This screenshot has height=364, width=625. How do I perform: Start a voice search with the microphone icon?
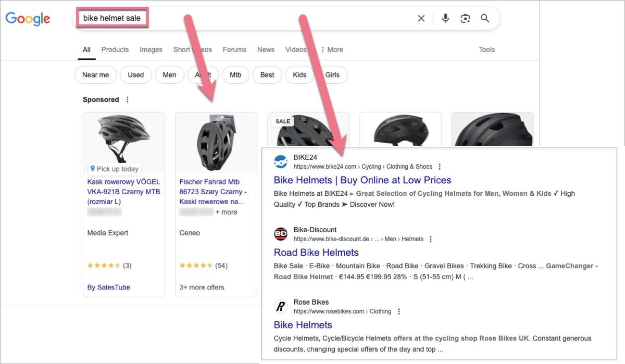click(x=445, y=18)
